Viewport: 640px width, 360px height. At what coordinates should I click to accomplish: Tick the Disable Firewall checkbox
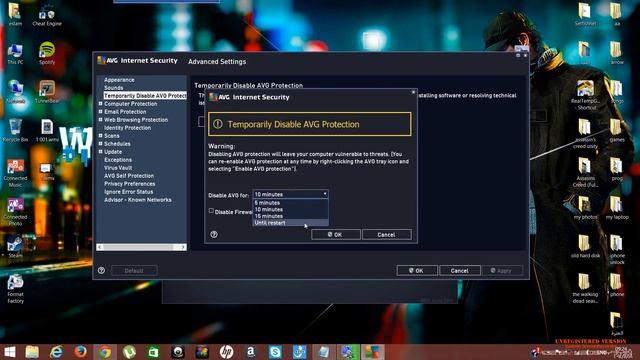pyautogui.click(x=211, y=211)
